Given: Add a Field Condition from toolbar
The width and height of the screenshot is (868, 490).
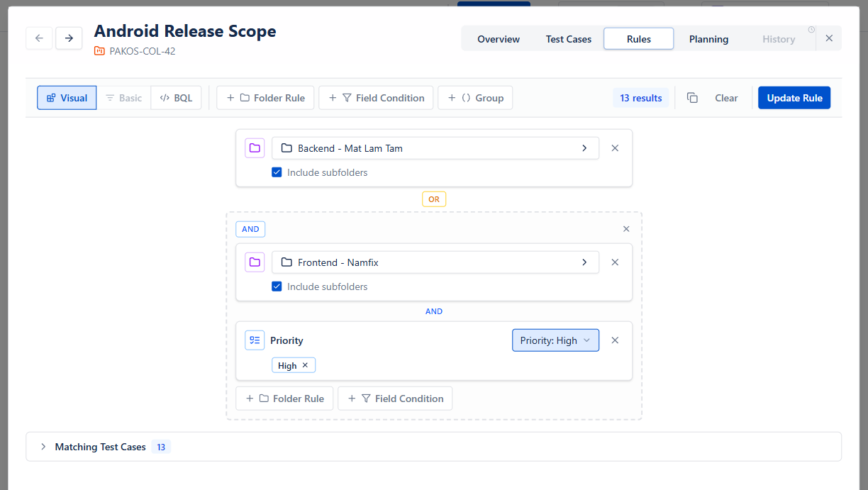Looking at the screenshot, I should point(377,98).
